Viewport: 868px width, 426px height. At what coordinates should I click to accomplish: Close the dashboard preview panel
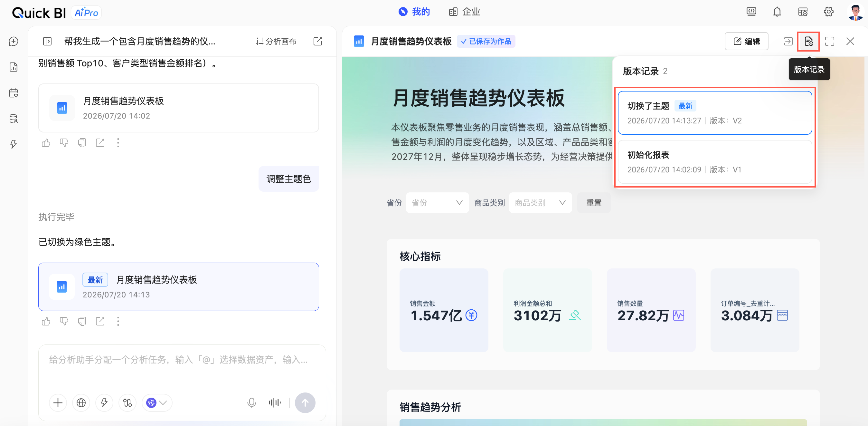(x=850, y=41)
